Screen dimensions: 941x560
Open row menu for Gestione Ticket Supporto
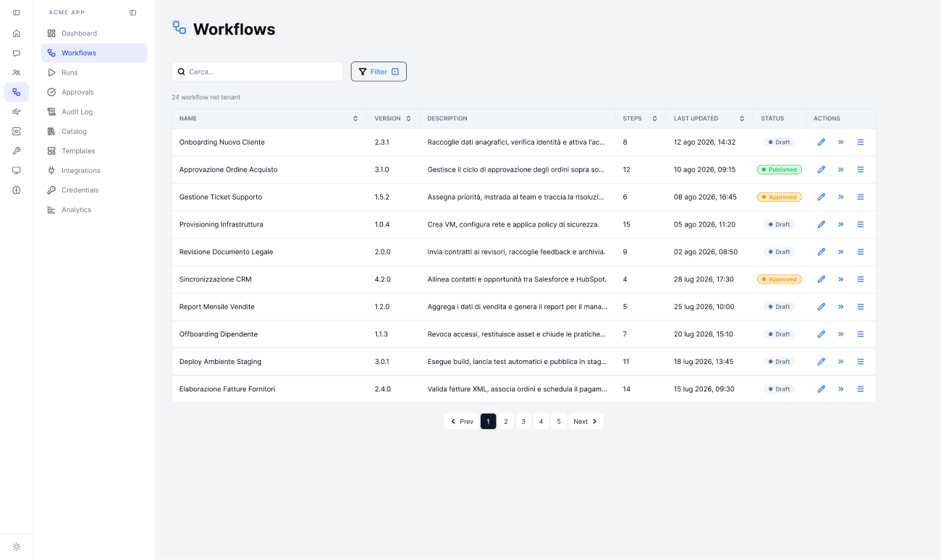click(x=861, y=197)
